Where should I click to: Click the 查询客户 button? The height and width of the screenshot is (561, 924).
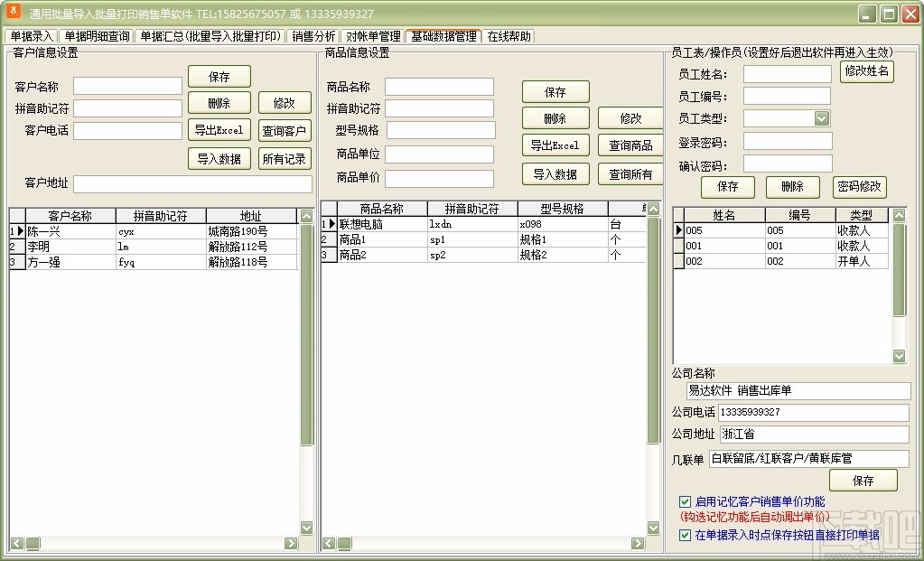point(284,130)
